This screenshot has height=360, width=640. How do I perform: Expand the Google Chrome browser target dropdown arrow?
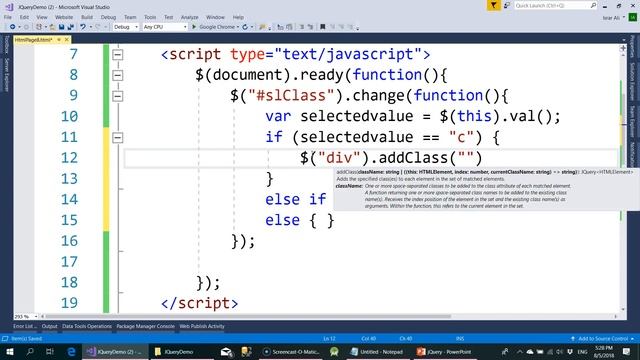(x=238, y=27)
